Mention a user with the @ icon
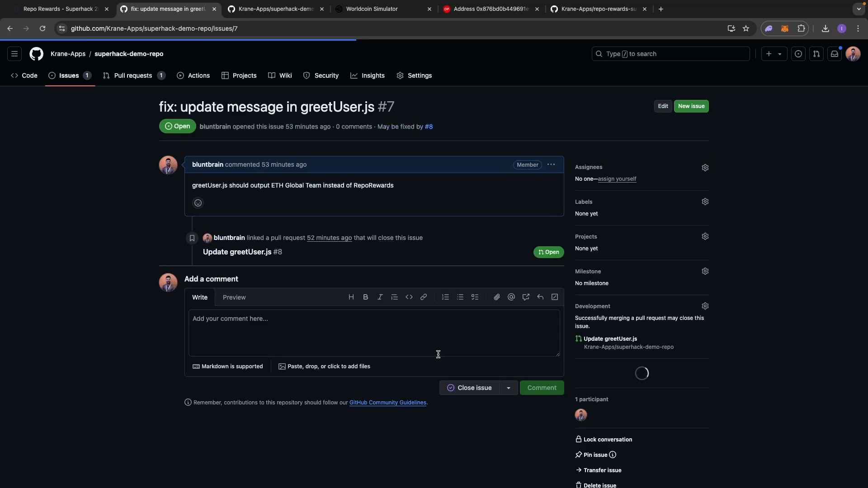 (511, 297)
